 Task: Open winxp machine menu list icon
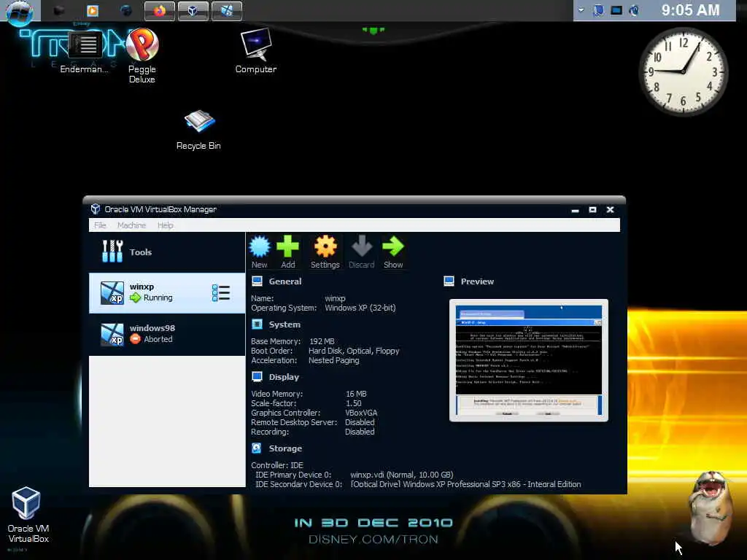(x=221, y=293)
